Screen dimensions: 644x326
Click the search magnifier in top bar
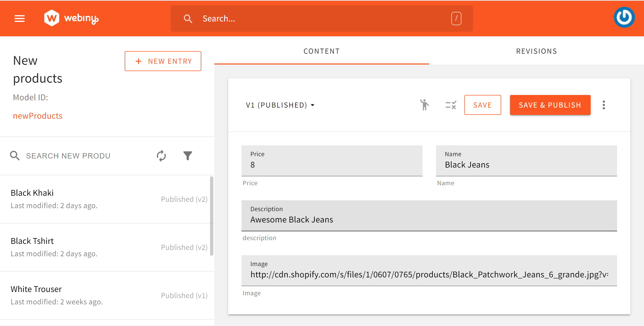188,19
